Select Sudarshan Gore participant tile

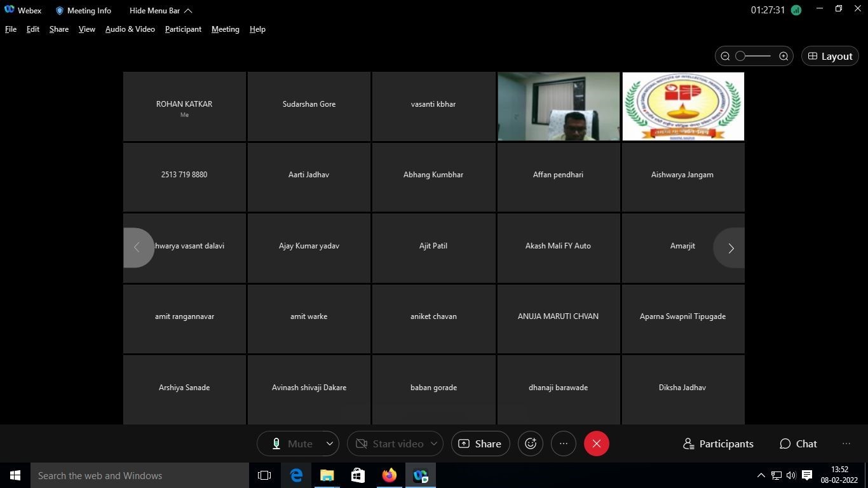[309, 106]
